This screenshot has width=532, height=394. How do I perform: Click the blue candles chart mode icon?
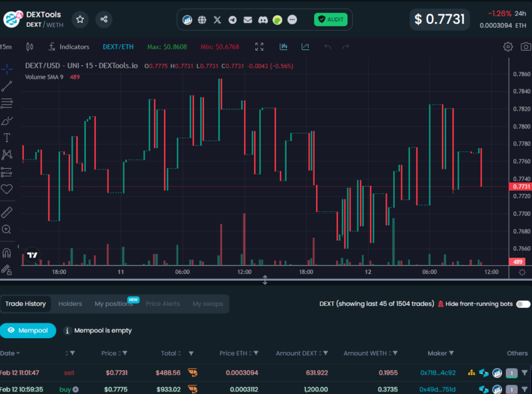click(284, 47)
